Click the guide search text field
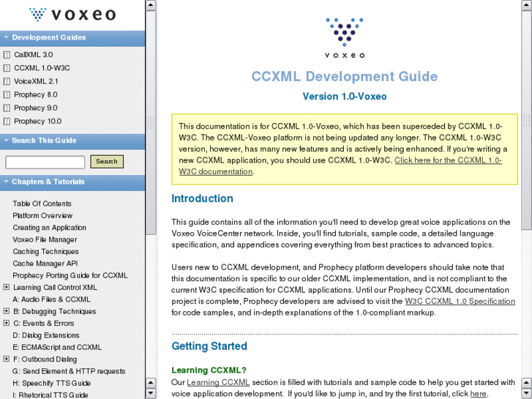532x399 pixels. 45,162
